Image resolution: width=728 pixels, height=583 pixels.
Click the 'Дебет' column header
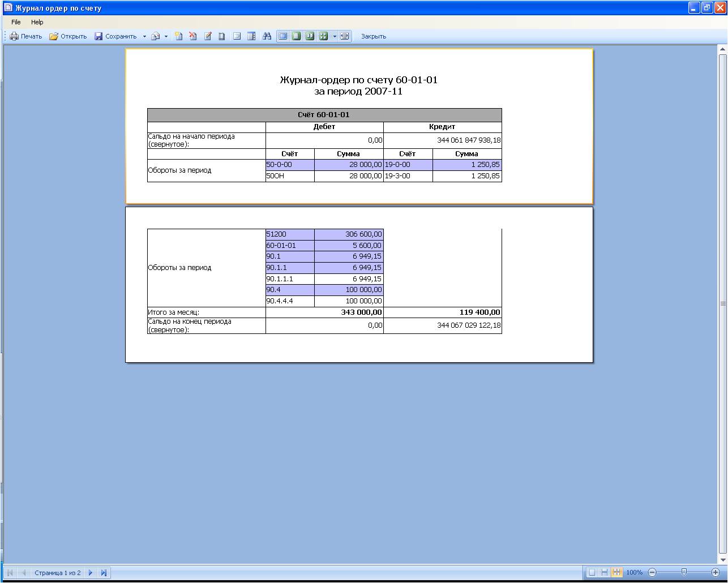(324, 127)
